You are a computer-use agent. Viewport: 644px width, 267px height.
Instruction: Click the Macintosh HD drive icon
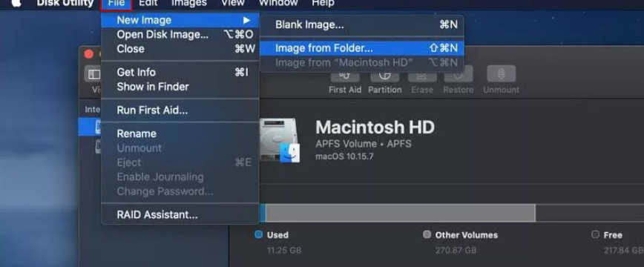coord(280,140)
